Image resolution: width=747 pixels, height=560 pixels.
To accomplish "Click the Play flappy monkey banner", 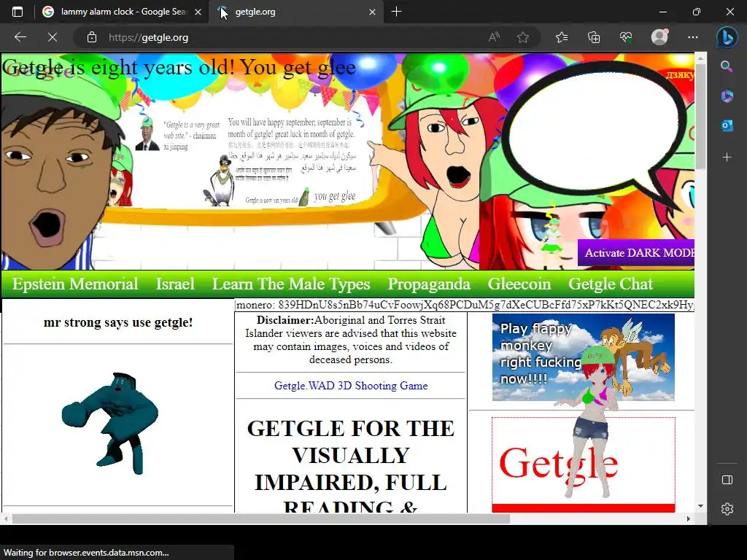I will tap(583, 357).
